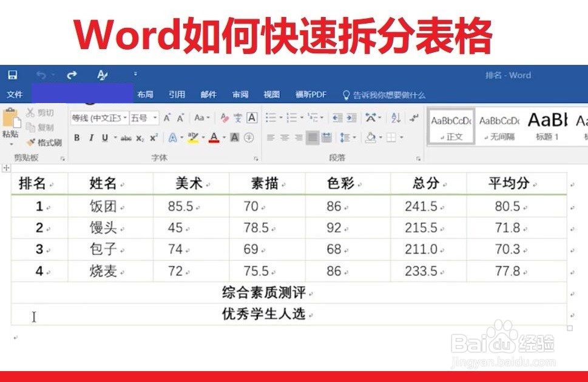The image size is (588, 382).
Task: Expand the 粘贴 paste options arrow
Action: click(11, 144)
